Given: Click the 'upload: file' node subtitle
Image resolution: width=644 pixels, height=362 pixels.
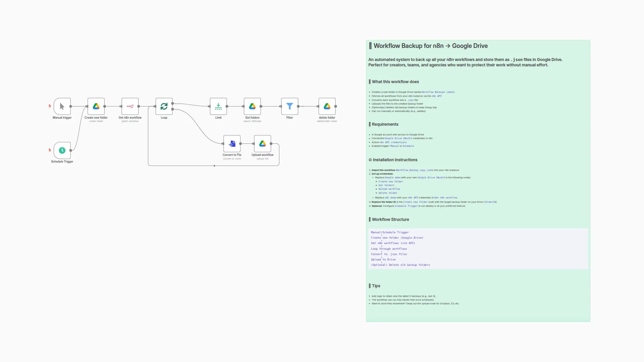Looking at the screenshot, I should pos(263,159).
